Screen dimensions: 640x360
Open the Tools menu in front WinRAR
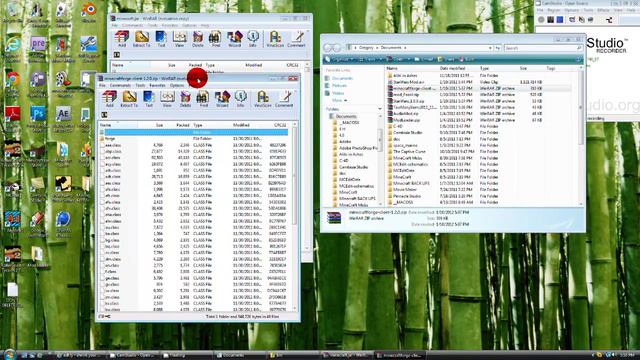[x=140, y=85]
